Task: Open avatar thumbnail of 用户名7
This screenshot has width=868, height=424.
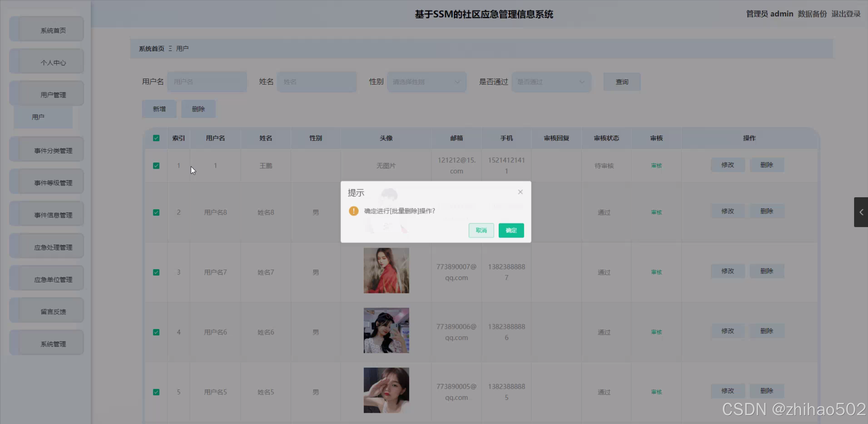Action: click(x=386, y=270)
